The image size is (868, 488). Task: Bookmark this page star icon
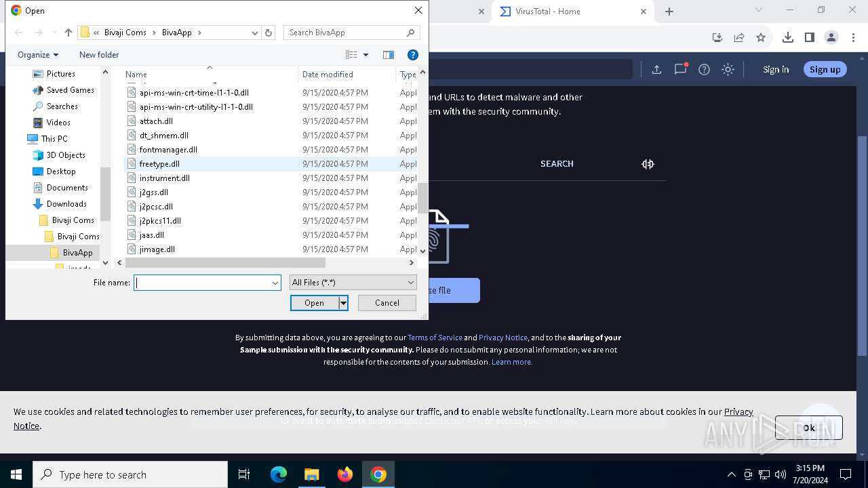coord(761,37)
